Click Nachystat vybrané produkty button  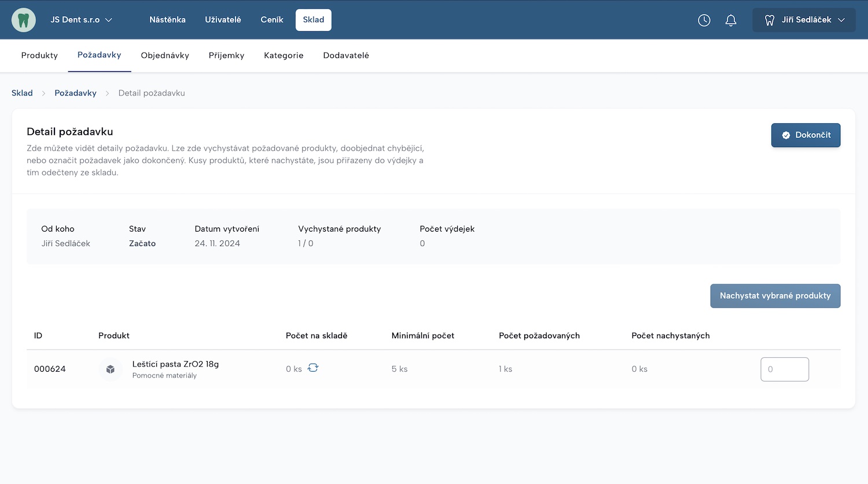pos(775,296)
